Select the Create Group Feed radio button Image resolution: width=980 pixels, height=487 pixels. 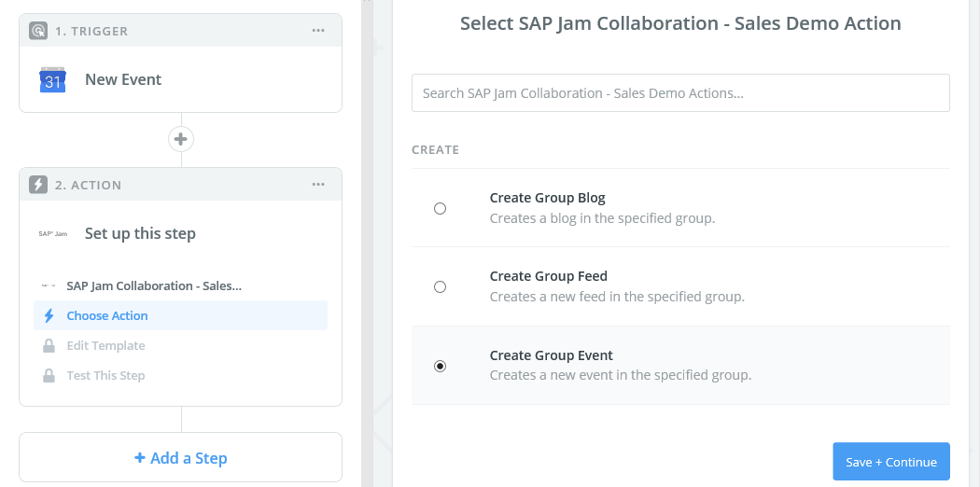(440, 286)
